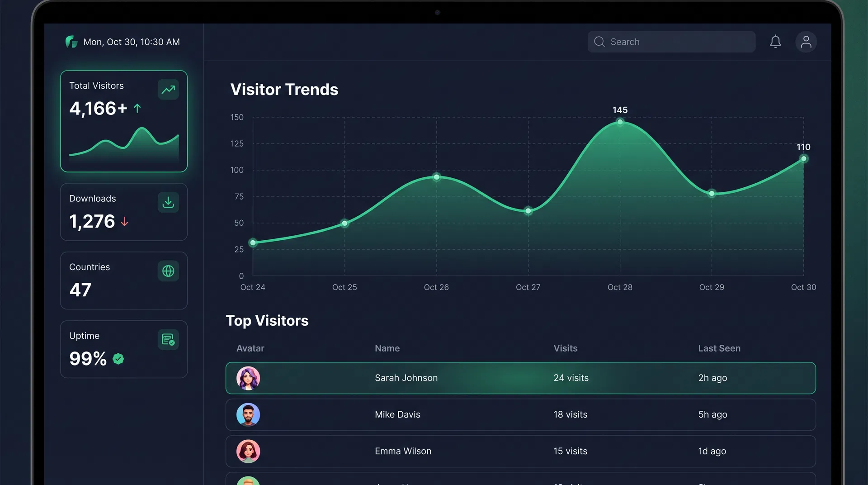Select the 145 peak data point on Oct 28
868x485 pixels.
click(x=620, y=121)
